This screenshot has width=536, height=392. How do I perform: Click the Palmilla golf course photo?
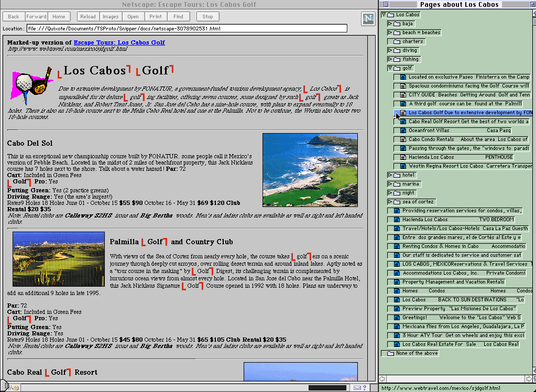pos(59,259)
